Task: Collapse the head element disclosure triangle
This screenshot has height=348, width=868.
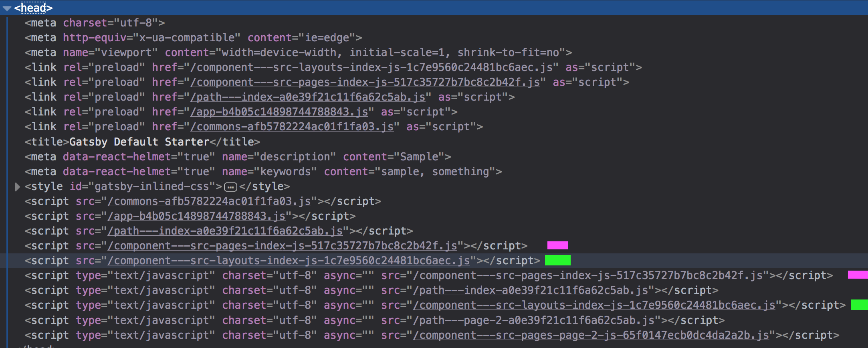Action: click(x=7, y=8)
